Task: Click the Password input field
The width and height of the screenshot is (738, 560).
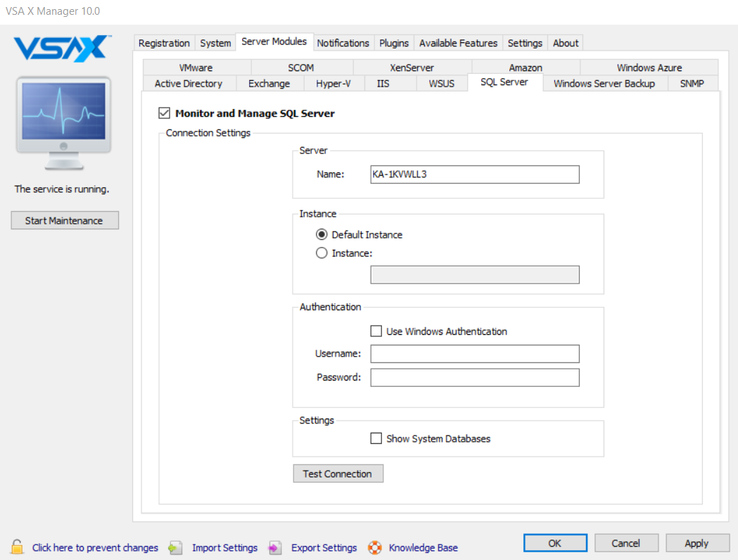Action: (x=475, y=377)
